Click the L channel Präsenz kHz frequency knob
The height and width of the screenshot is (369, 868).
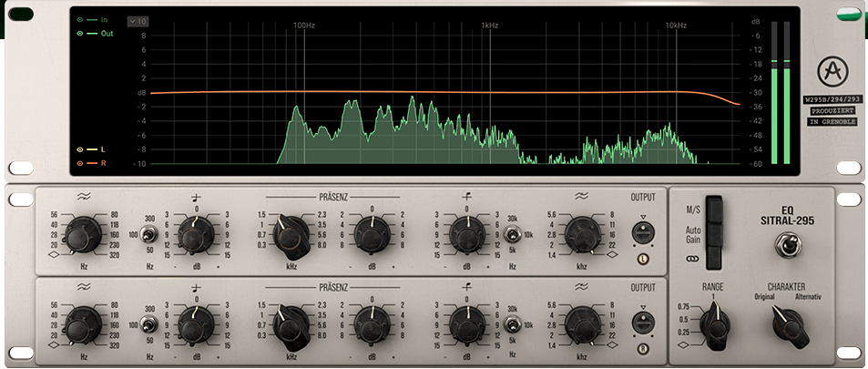[291, 236]
